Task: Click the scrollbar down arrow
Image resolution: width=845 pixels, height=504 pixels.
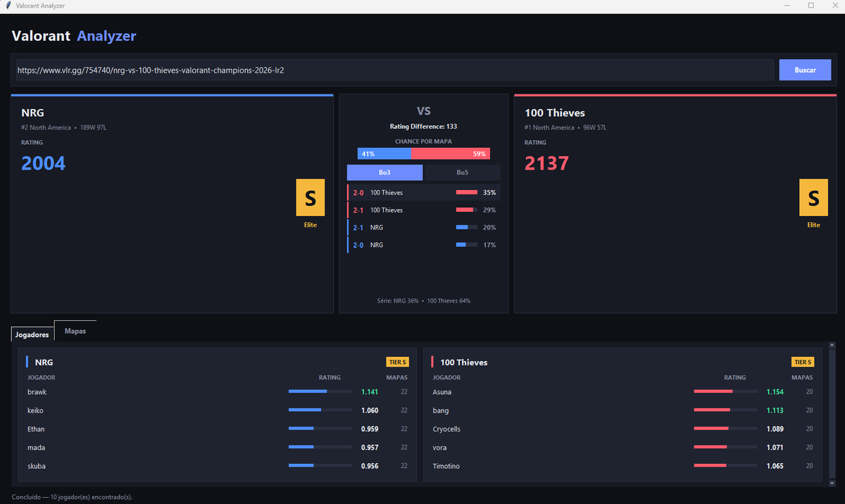Action: (x=832, y=484)
